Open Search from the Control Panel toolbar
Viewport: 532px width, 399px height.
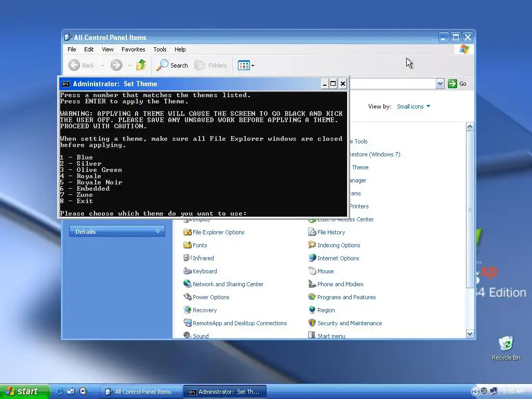point(172,65)
